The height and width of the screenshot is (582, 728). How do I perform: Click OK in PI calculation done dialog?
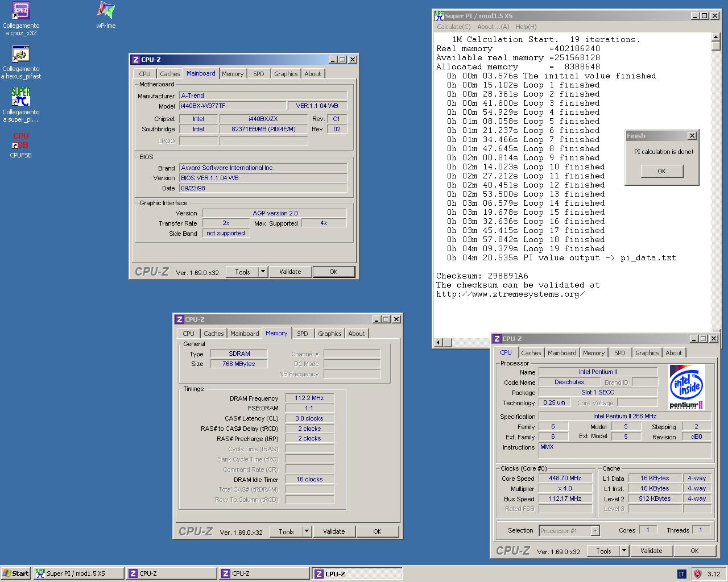(x=661, y=171)
